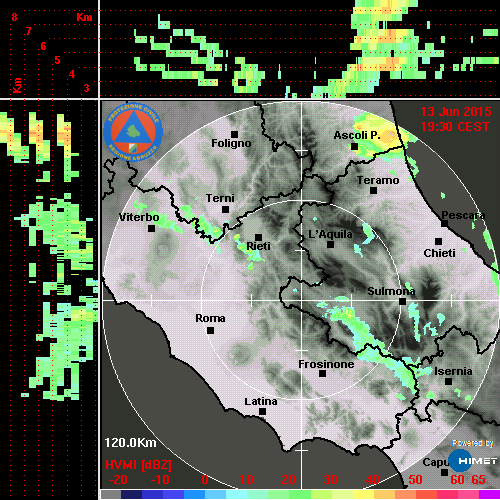The width and height of the screenshot is (500, 500).
Task: Select the Viterbo city marker square
Action: pos(151,228)
